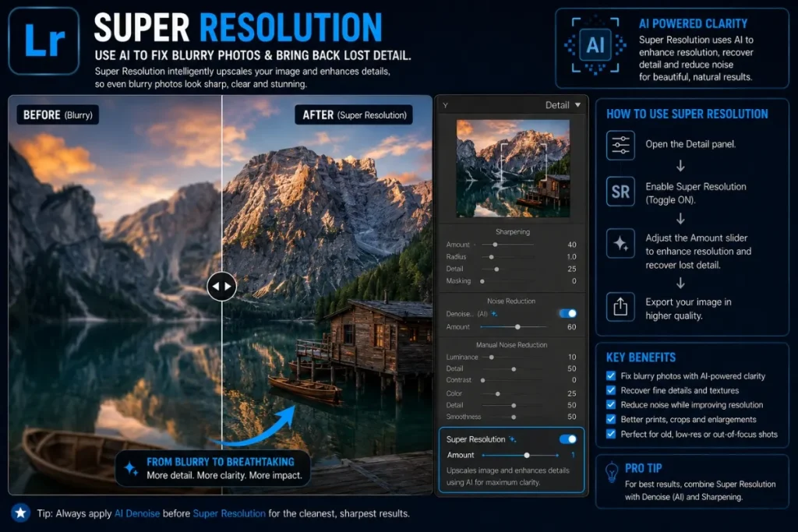Click the Sharpening Amount value 40

coord(572,245)
